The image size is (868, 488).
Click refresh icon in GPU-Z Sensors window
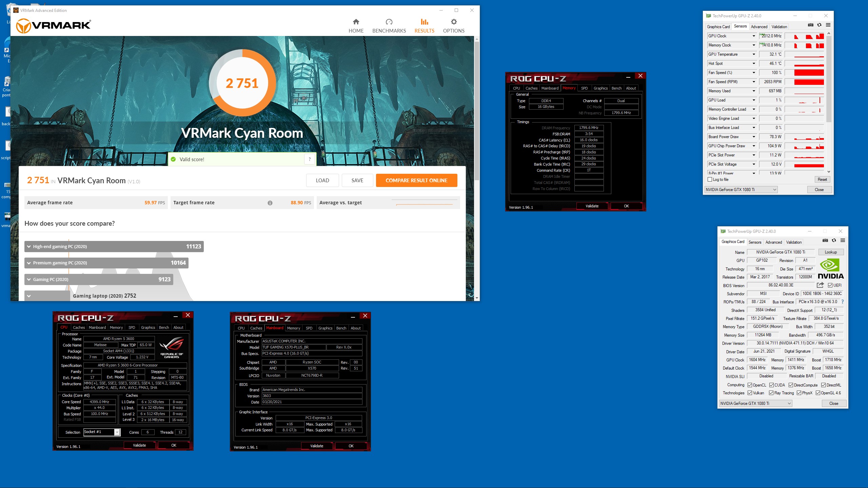pos(819,25)
